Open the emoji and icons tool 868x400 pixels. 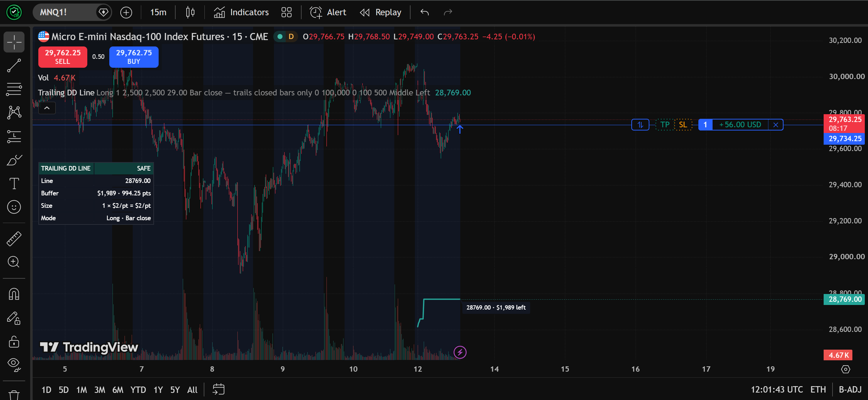click(14, 207)
